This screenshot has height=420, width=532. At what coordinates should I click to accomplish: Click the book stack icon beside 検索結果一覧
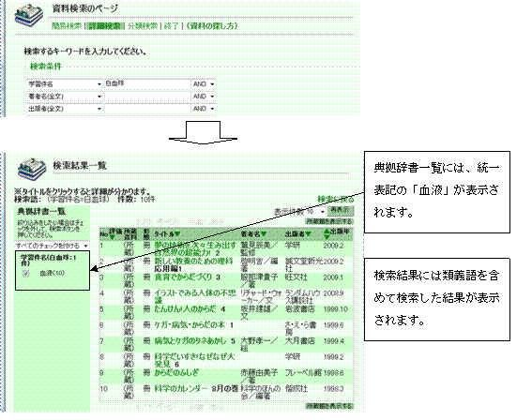pos(32,169)
